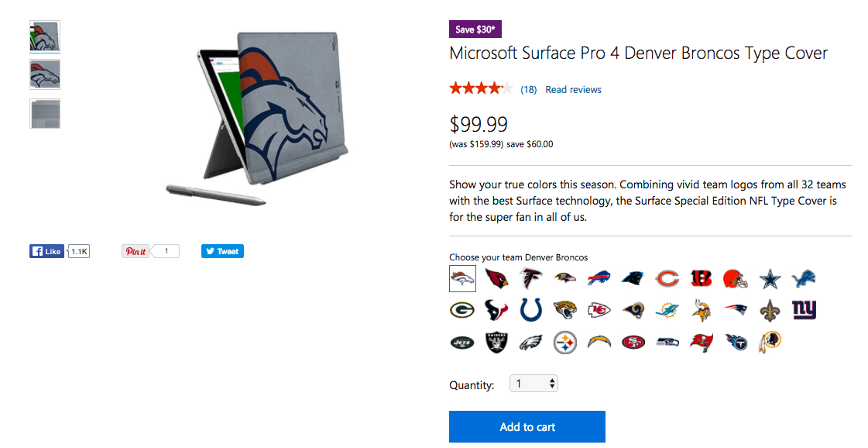
Task: Open the Quantity dropdown
Action: pos(533,383)
